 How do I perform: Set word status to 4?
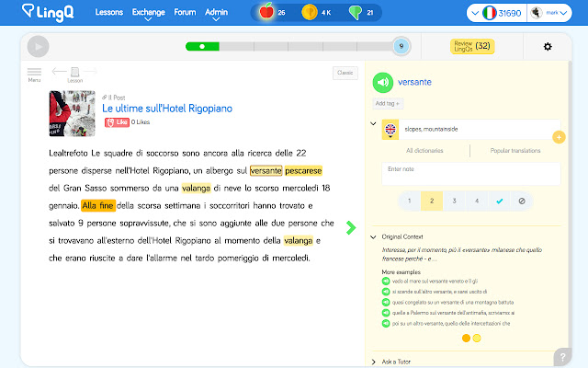(477, 201)
